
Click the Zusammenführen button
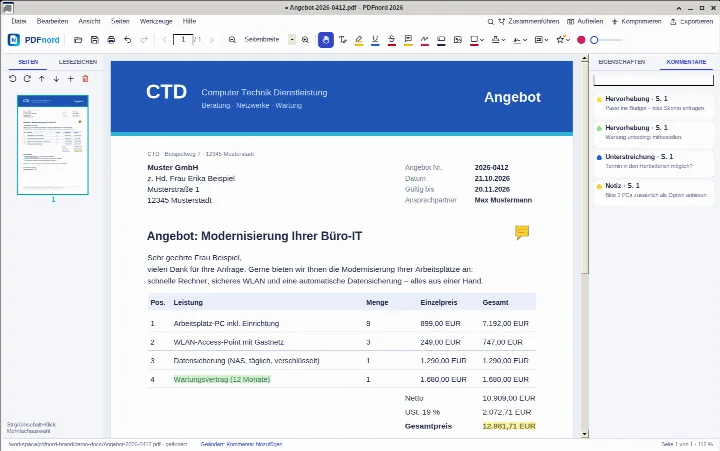click(529, 22)
